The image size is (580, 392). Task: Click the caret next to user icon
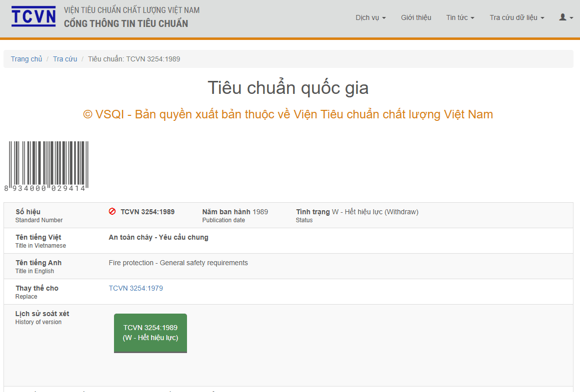pos(571,18)
